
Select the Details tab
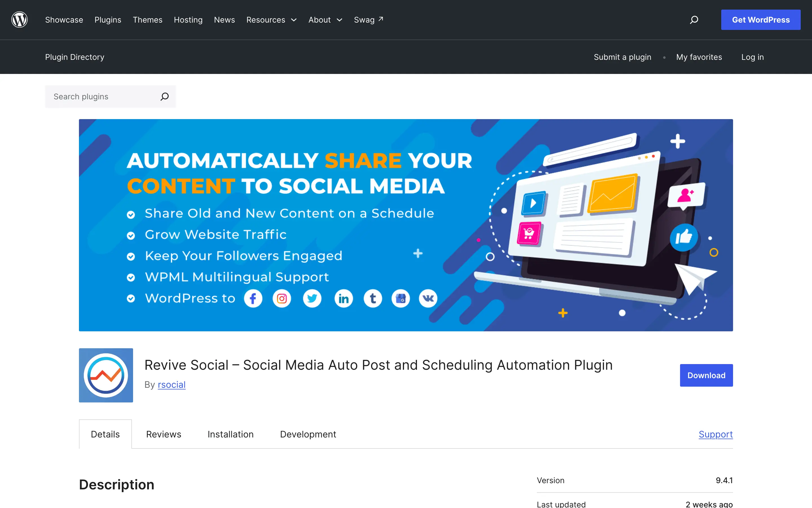(x=105, y=434)
